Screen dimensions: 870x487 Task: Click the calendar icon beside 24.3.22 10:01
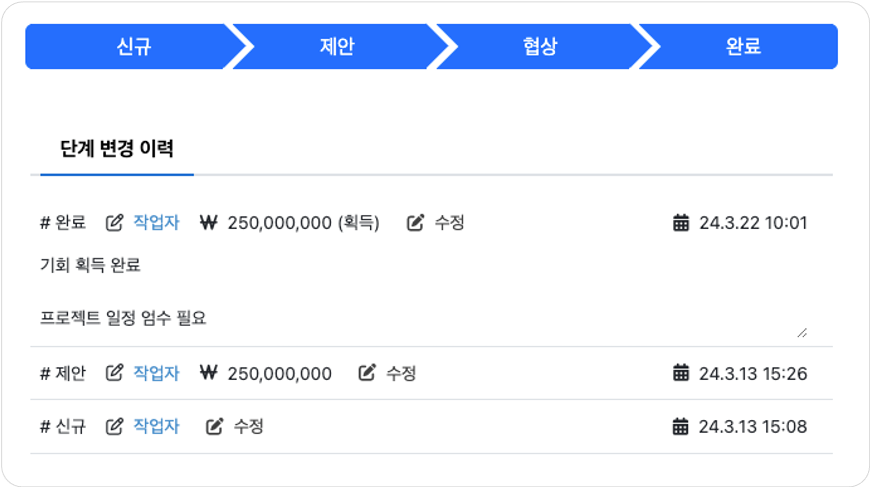pos(681,222)
